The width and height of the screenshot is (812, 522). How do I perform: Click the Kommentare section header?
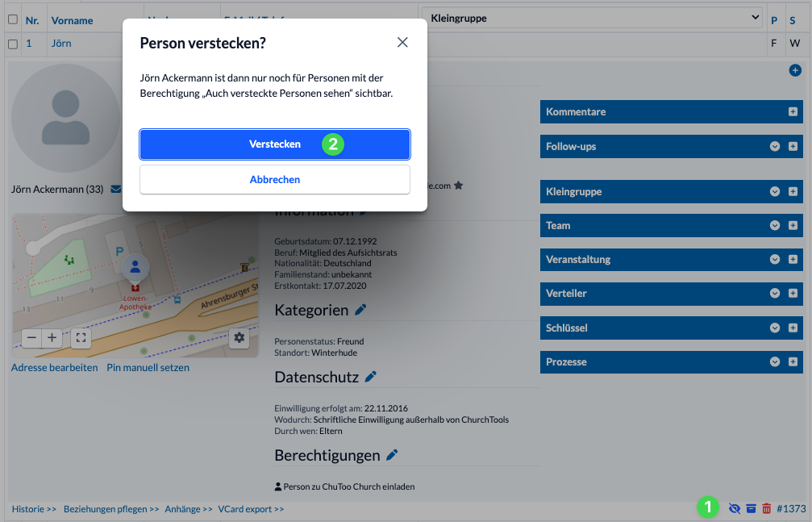click(671, 112)
